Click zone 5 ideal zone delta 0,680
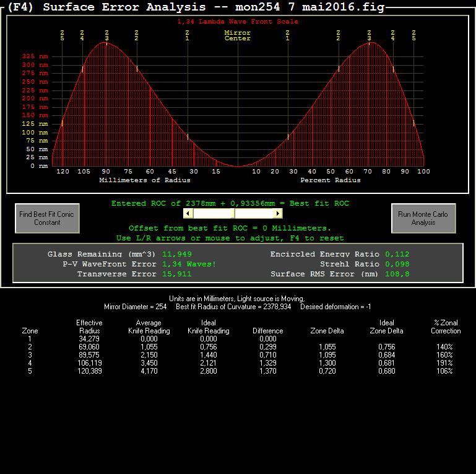476x474 pixels. pos(387,371)
